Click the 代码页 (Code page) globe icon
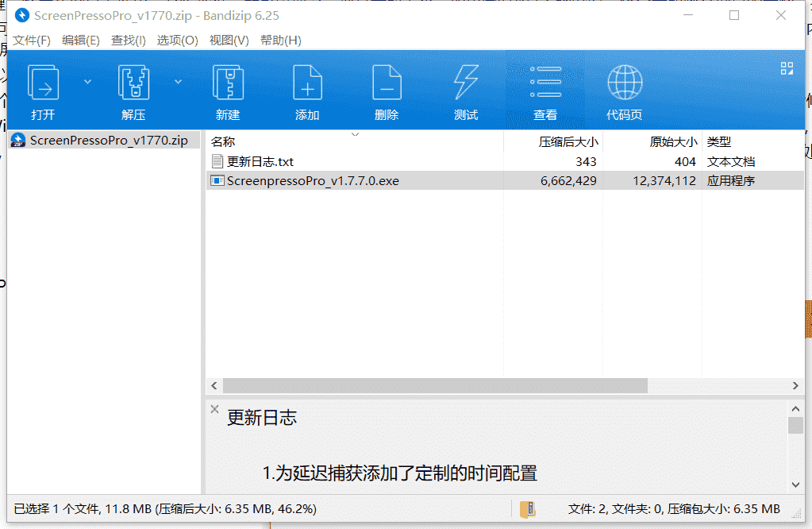Viewport: 812px width, 529px height. [625, 83]
